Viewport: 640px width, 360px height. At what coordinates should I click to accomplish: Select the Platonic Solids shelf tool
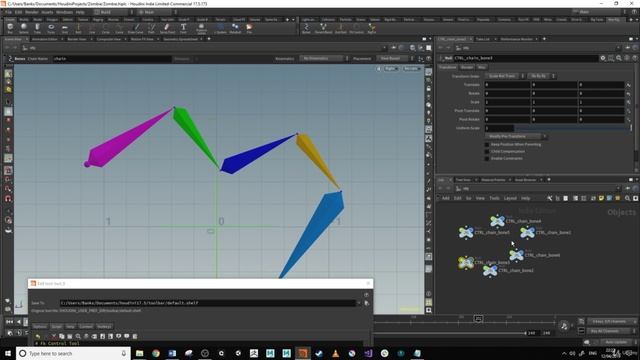201,28
